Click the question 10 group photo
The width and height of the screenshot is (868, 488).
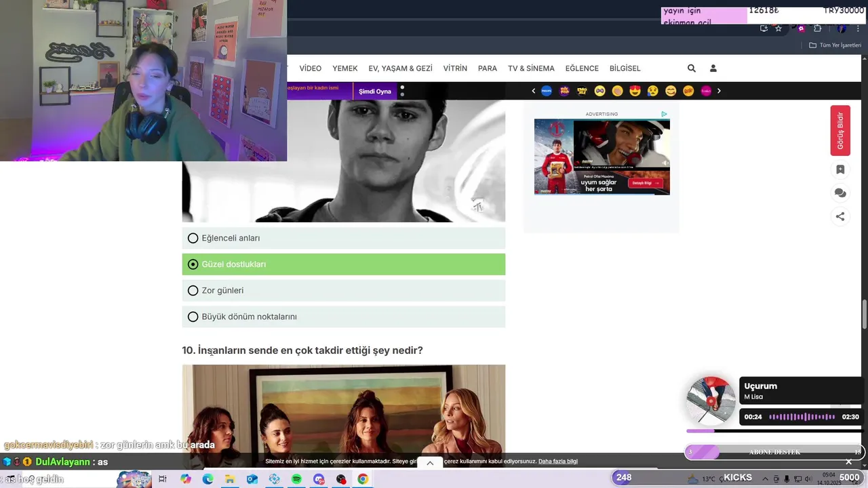pos(344,416)
